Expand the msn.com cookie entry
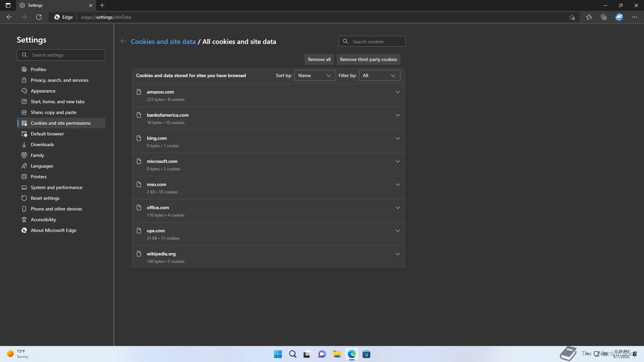 click(x=397, y=184)
